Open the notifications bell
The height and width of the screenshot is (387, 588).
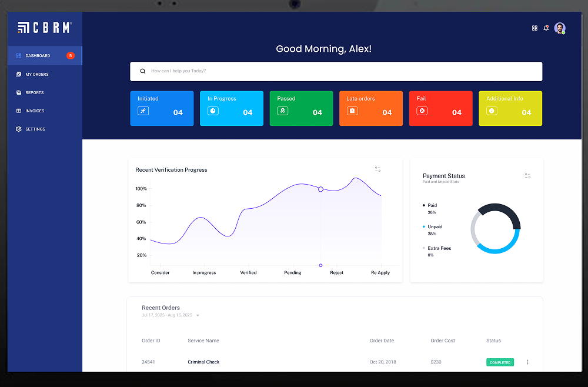click(x=546, y=28)
